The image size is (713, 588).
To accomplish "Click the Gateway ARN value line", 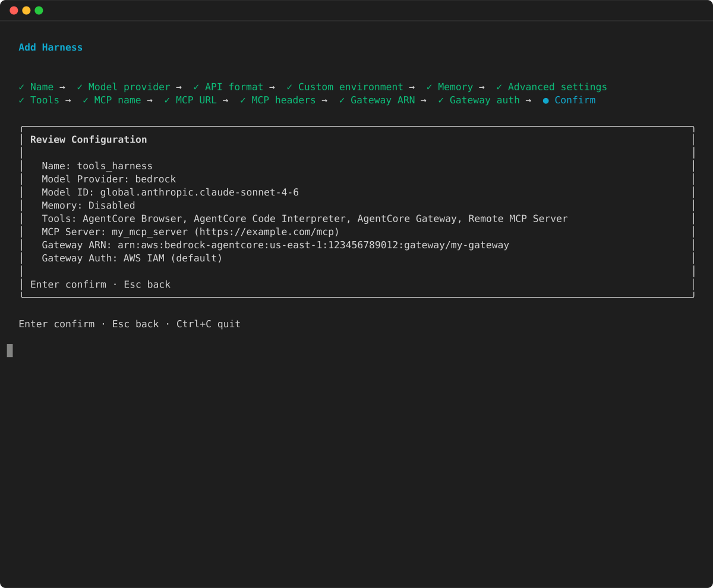I will pos(276,245).
